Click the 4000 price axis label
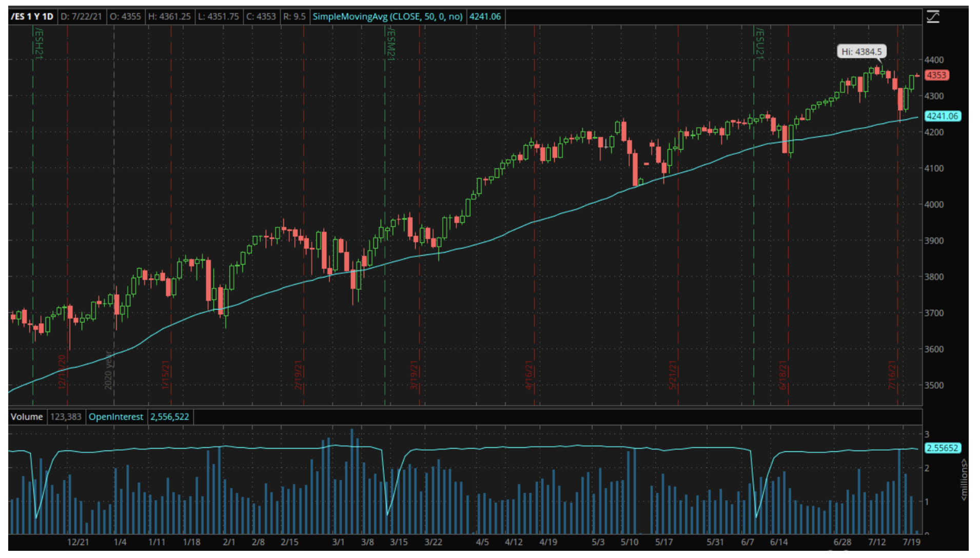 pos(934,205)
